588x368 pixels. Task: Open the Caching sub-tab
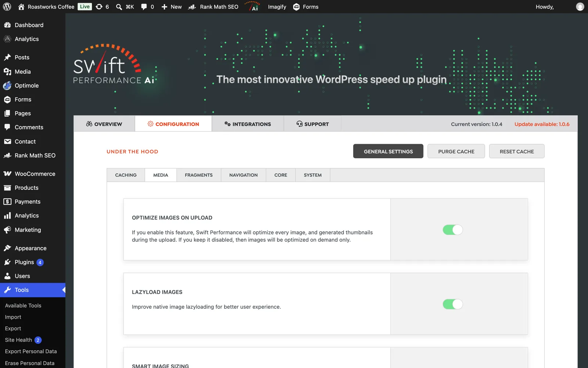[x=126, y=175]
